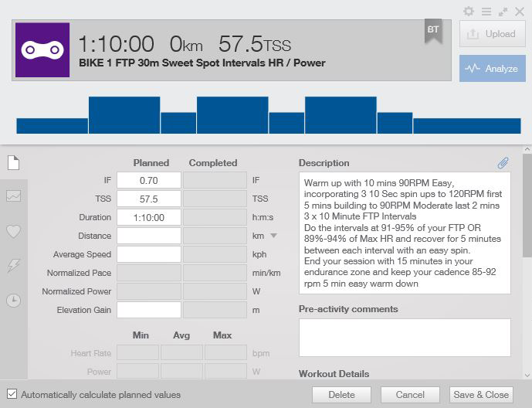Expand the workout window to full screen
Screen dimensions: 532x408
503,12
